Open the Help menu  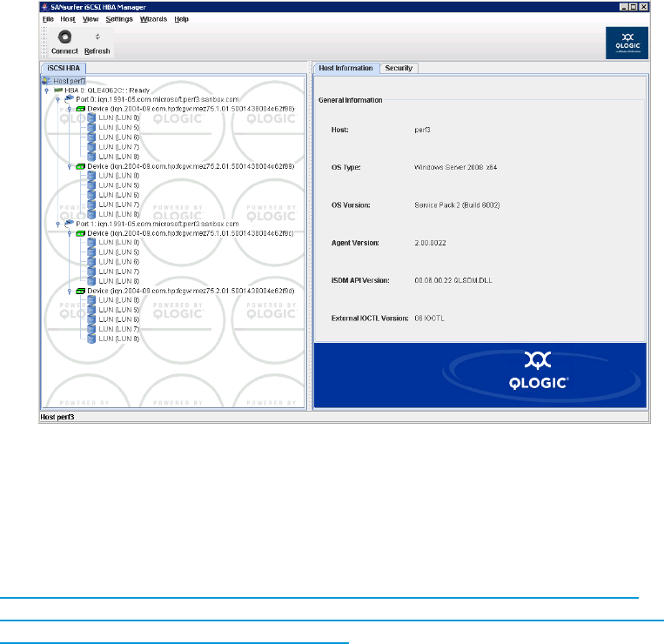(x=181, y=19)
